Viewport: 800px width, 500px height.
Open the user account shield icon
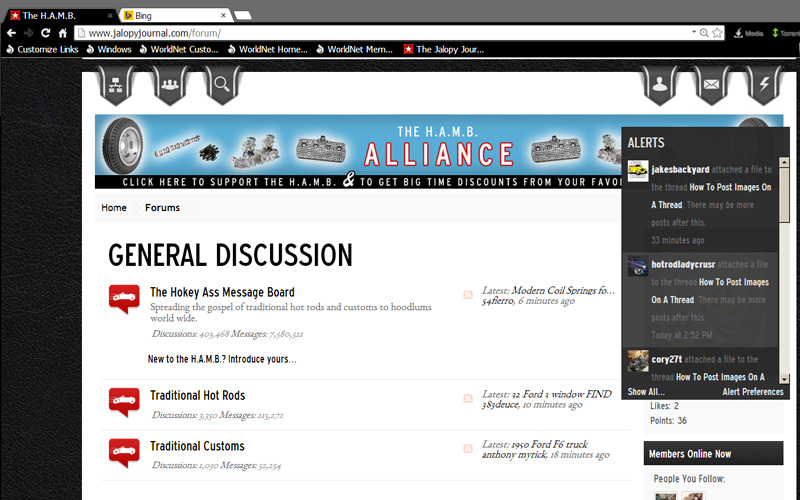pyautogui.click(x=660, y=85)
